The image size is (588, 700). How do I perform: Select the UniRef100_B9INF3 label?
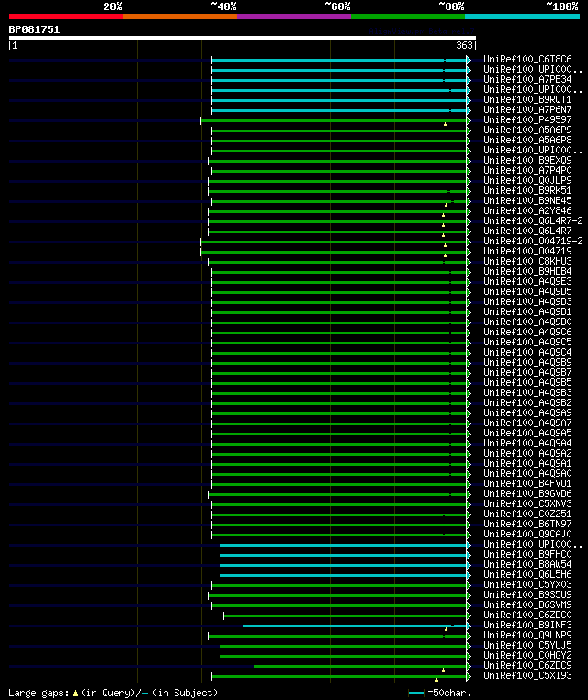(527, 626)
